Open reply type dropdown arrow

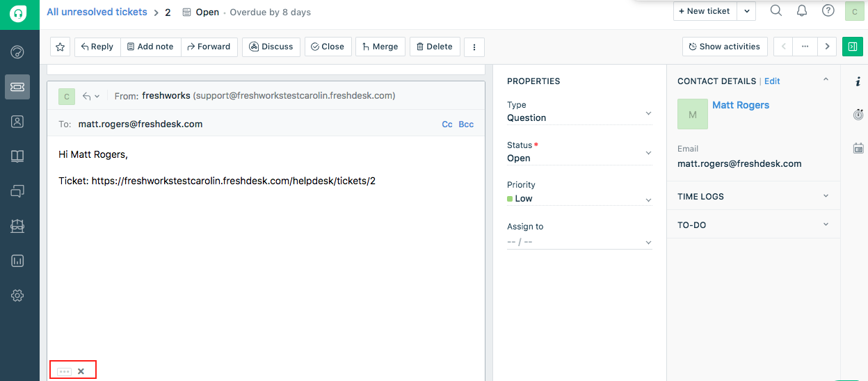coord(92,96)
